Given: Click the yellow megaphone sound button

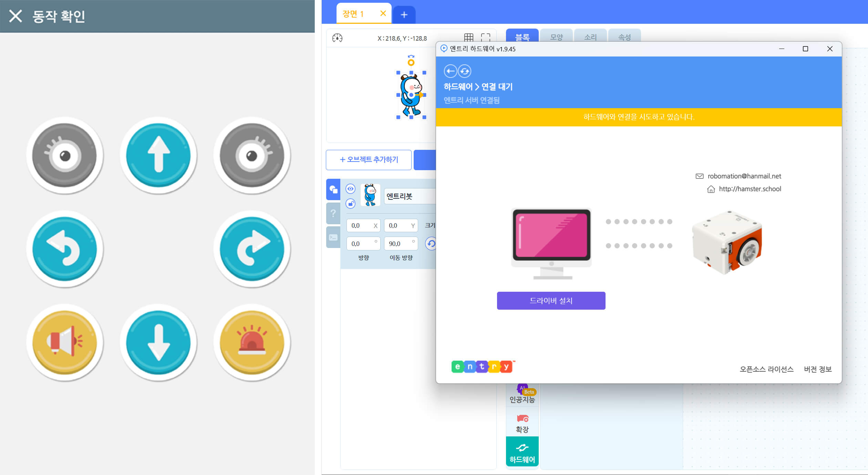Looking at the screenshot, I should pyautogui.click(x=65, y=342).
